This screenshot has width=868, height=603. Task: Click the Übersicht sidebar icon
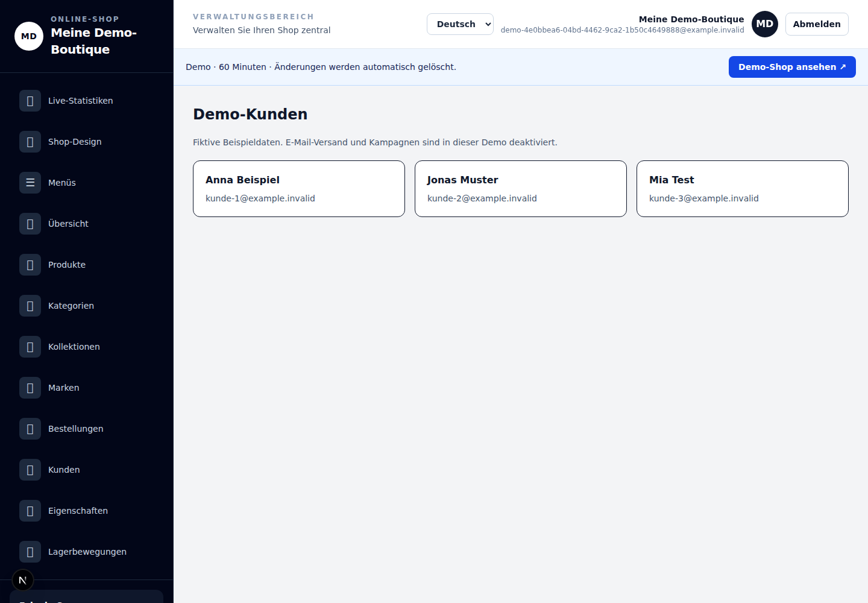pyautogui.click(x=30, y=224)
